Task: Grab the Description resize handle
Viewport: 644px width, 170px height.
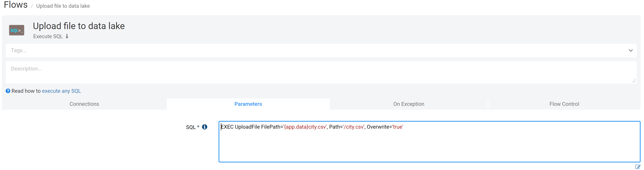Action: click(634, 81)
